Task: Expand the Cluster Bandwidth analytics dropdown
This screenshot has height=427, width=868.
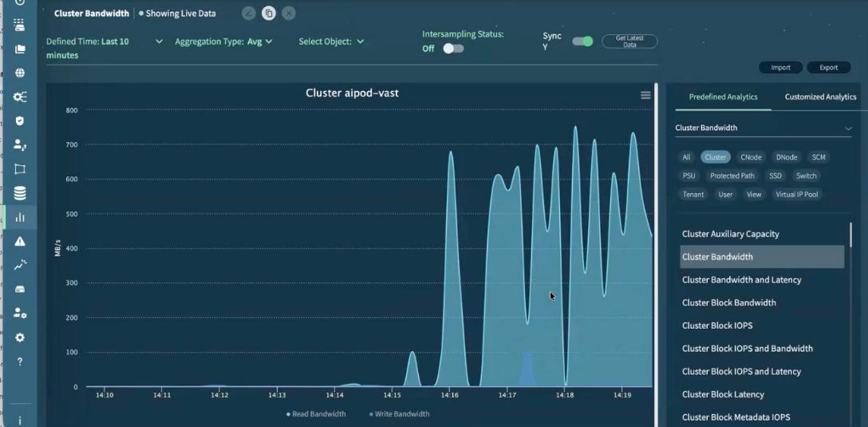Action: (763, 128)
